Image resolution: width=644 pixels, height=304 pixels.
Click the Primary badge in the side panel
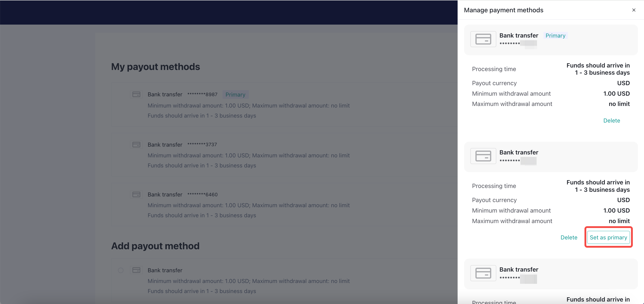555,36
